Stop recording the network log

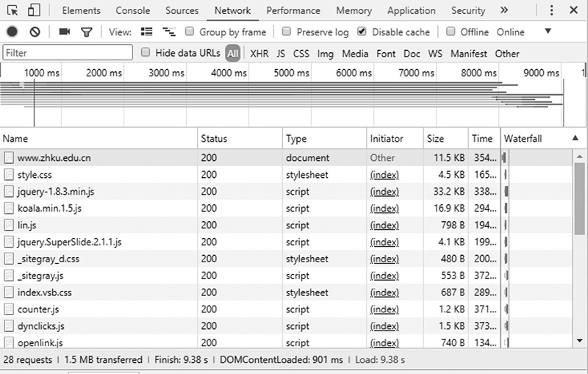(12, 32)
